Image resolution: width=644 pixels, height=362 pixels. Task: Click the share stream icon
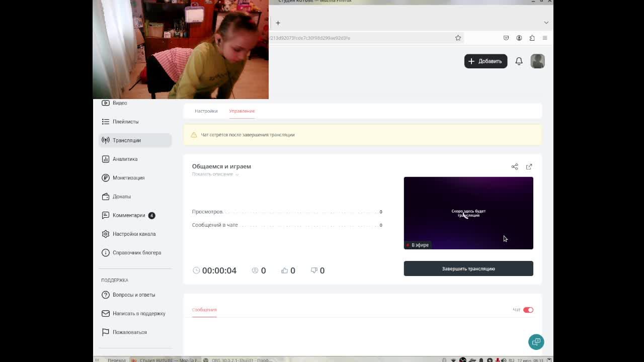515,166
